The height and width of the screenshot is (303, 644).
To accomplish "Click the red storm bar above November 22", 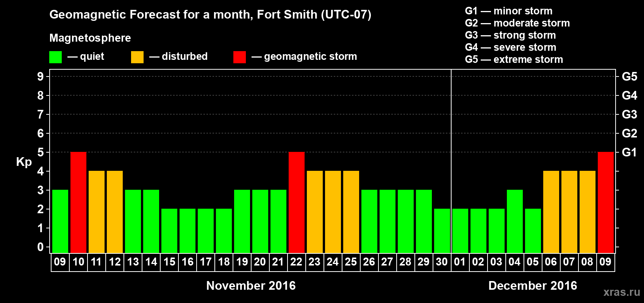I will (297, 202).
